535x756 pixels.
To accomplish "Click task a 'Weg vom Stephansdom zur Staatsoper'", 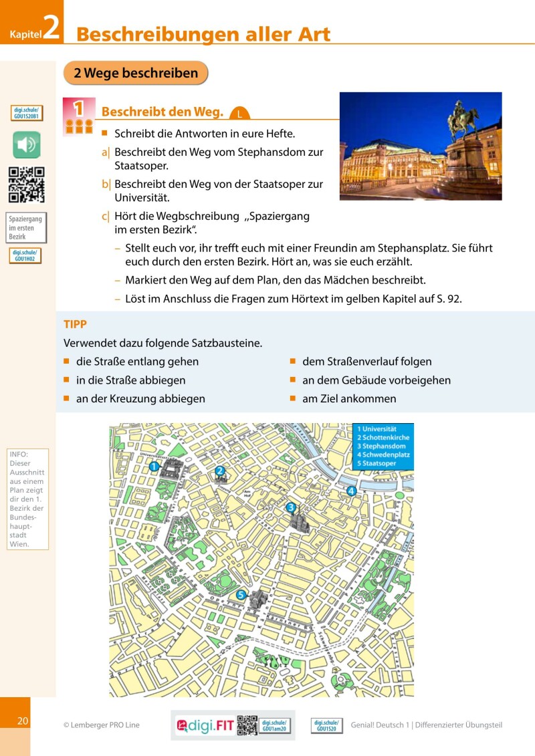I will pyautogui.click(x=219, y=158).
